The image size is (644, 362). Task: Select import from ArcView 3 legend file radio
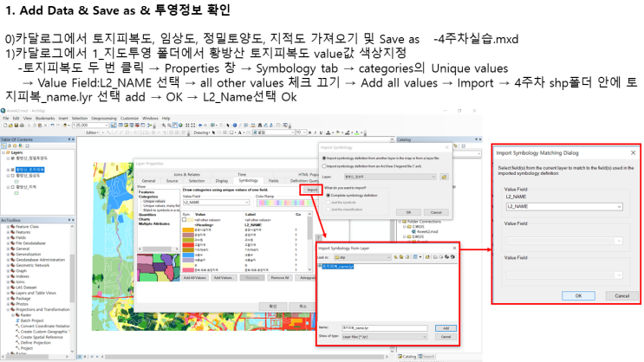point(324,166)
